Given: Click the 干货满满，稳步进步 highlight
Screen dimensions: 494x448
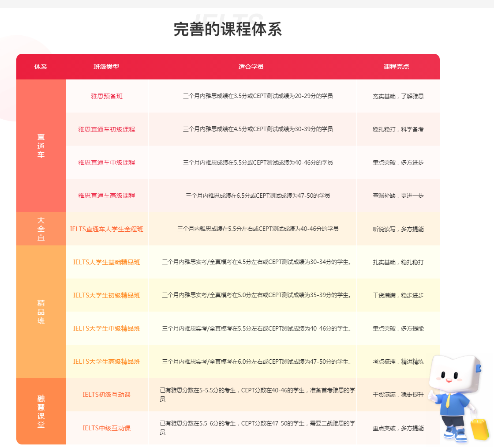Looking at the screenshot, I should [398, 295].
